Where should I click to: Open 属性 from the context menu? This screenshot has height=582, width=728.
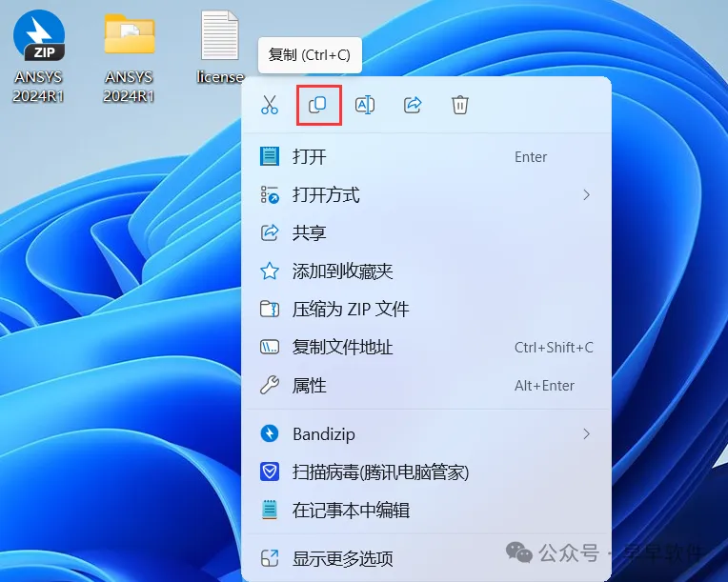(426, 385)
